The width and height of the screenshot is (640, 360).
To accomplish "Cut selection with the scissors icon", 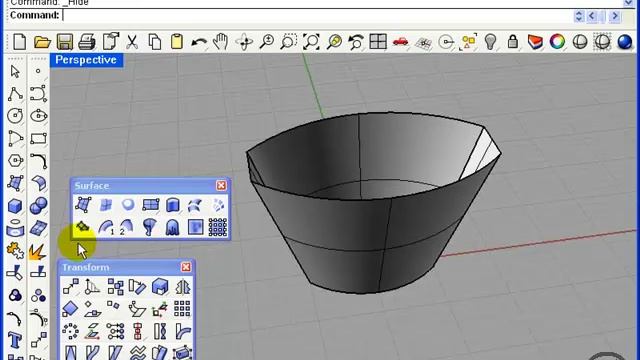I will click(132, 42).
